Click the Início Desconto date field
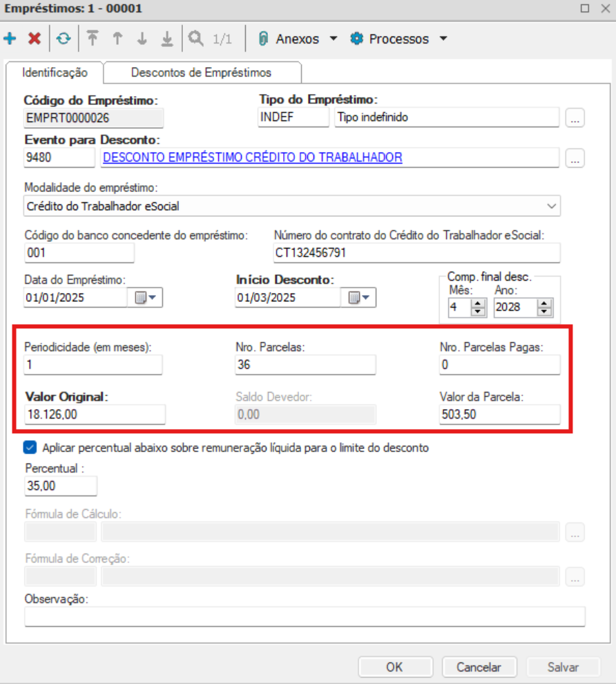 288,298
